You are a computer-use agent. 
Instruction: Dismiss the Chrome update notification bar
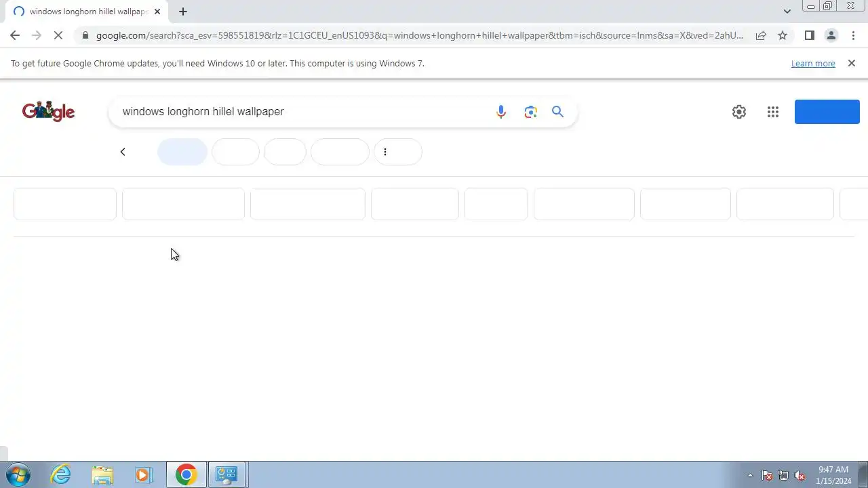[852, 63]
